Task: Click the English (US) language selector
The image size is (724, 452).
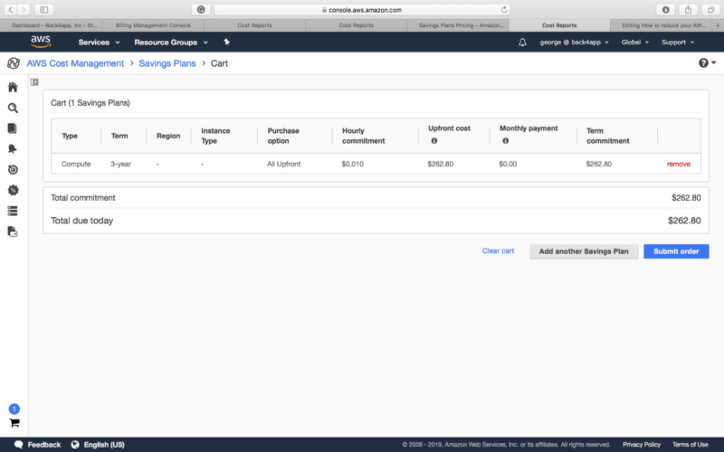Action: tap(104, 445)
